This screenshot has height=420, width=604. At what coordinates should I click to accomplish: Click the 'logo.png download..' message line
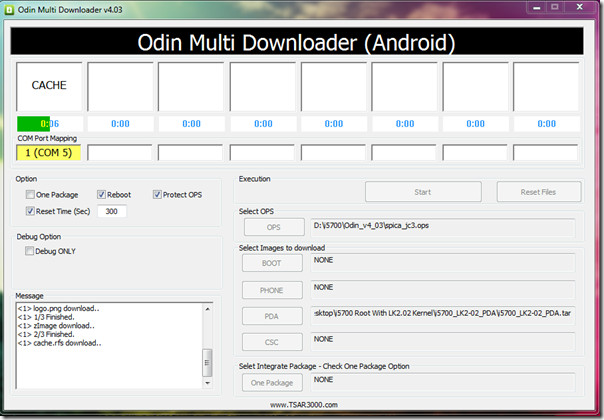tap(58, 309)
